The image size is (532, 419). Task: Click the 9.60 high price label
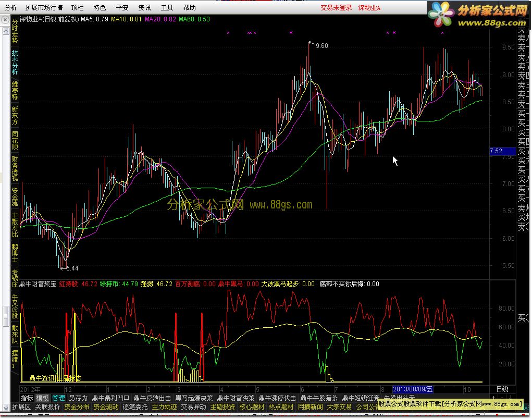click(x=321, y=45)
